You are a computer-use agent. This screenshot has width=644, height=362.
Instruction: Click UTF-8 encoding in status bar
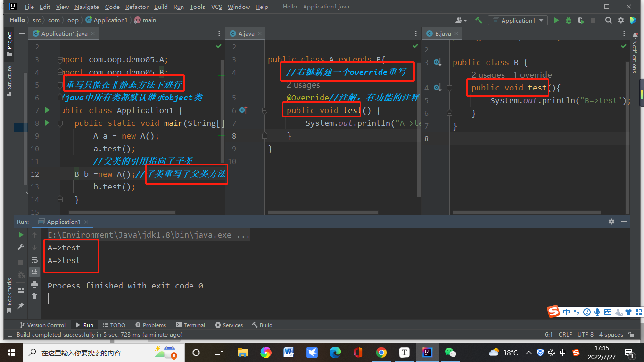click(586, 335)
